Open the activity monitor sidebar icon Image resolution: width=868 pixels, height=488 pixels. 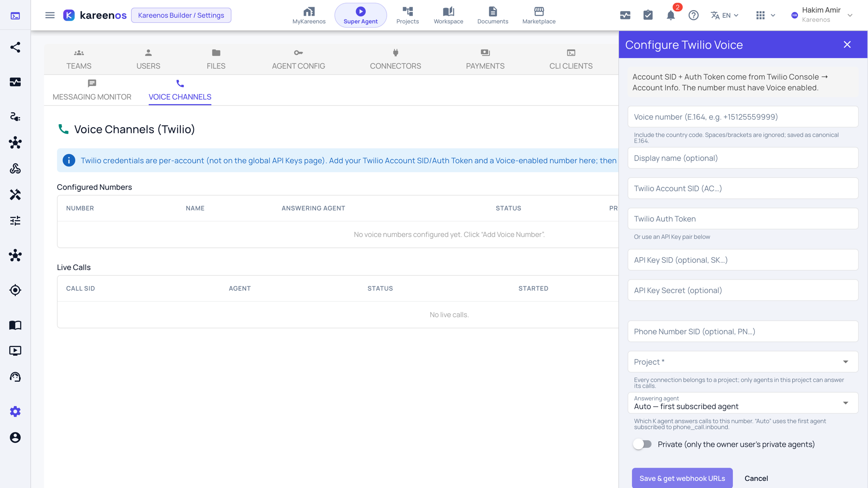[x=15, y=82]
